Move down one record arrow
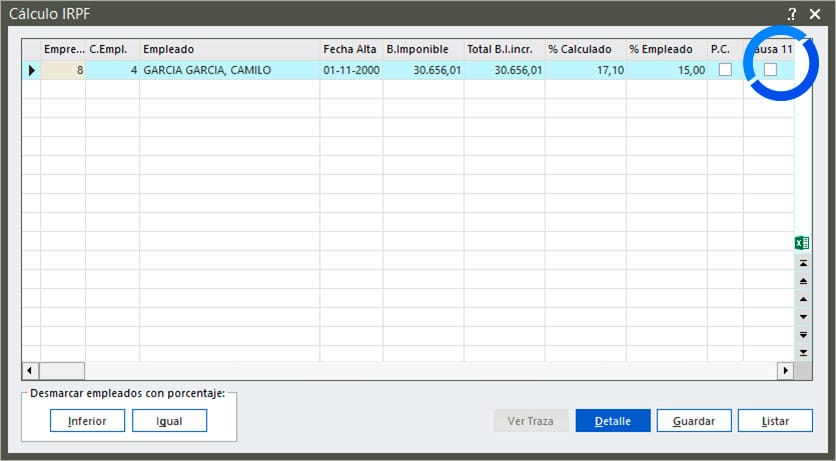This screenshot has width=836, height=461. click(803, 317)
